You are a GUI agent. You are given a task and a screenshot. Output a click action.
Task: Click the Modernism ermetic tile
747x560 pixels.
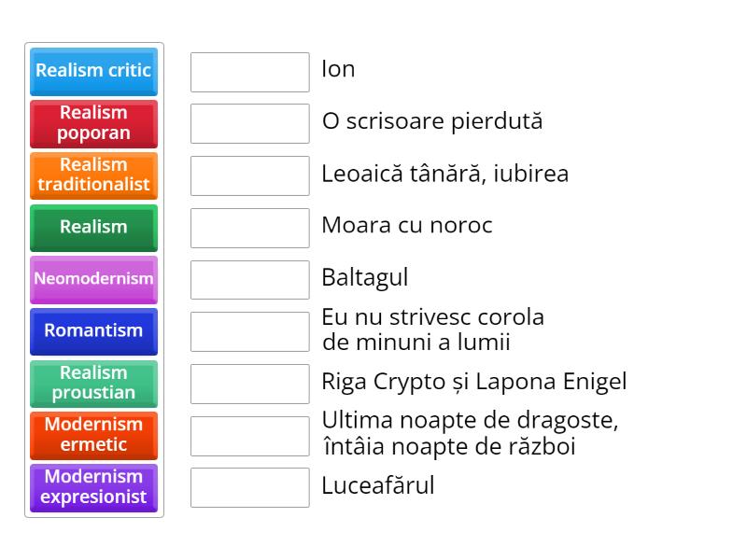(93, 435)
